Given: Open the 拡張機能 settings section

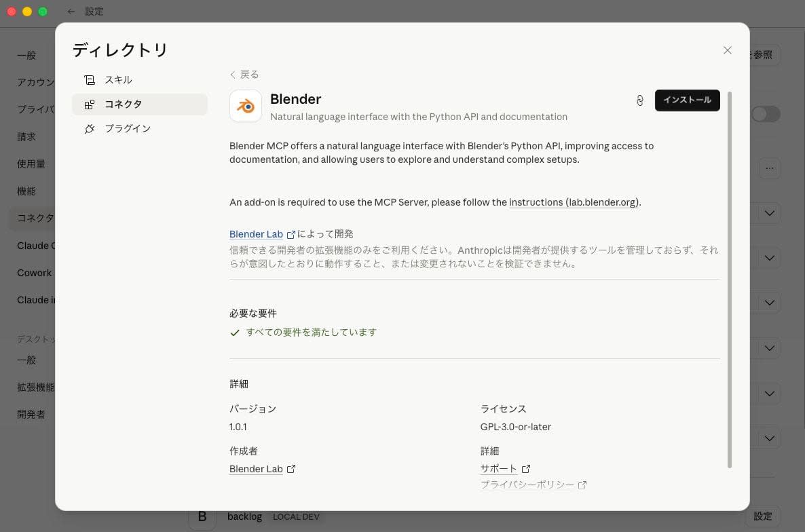Looking at the screenshot, I should point(39,387).
